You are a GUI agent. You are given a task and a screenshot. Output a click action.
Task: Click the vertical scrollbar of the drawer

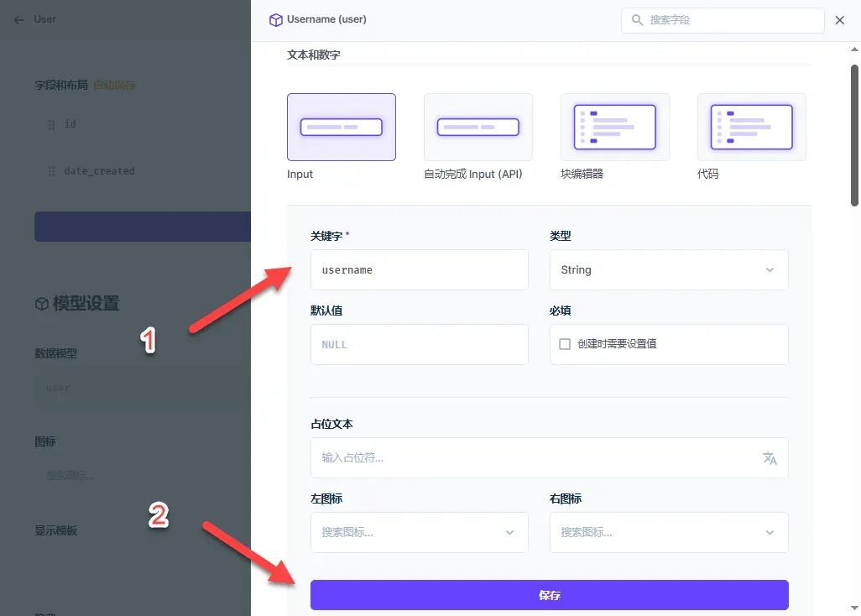(x=854, y=135)
